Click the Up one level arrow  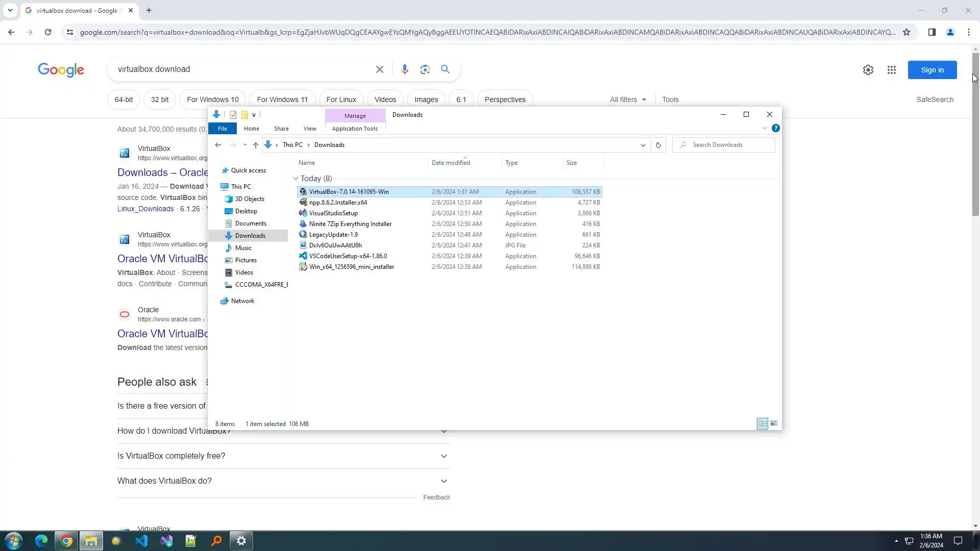[x=256, y=145]
